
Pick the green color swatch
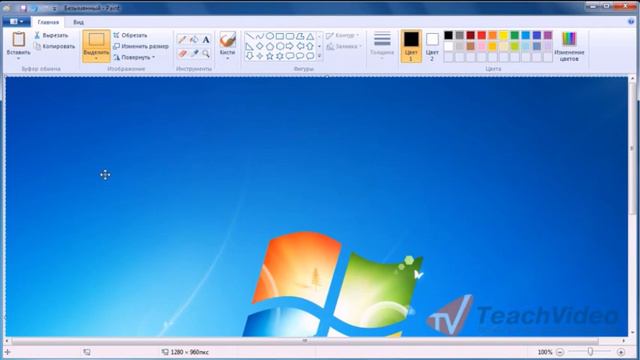click(x=515, y=36)
